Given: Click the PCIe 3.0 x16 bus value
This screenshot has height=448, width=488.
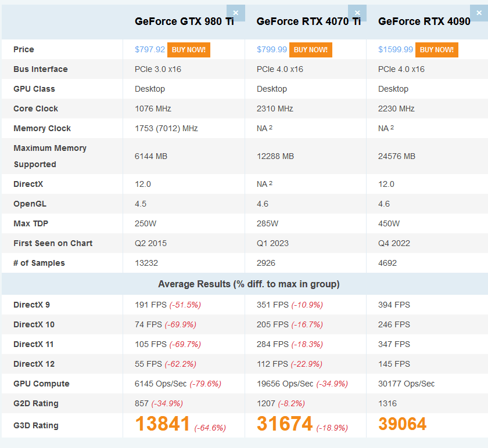Looking at the screenshot, I should [x=158, y=69].
